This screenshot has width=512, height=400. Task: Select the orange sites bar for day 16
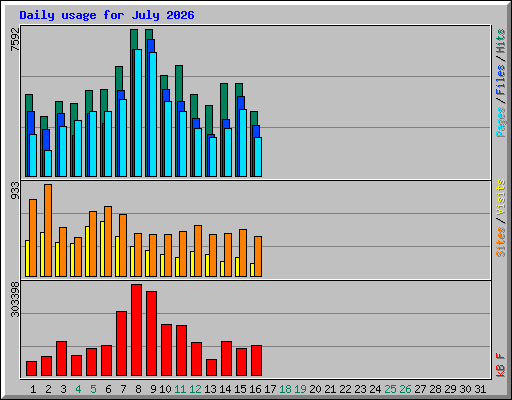[x=258, y=256]
